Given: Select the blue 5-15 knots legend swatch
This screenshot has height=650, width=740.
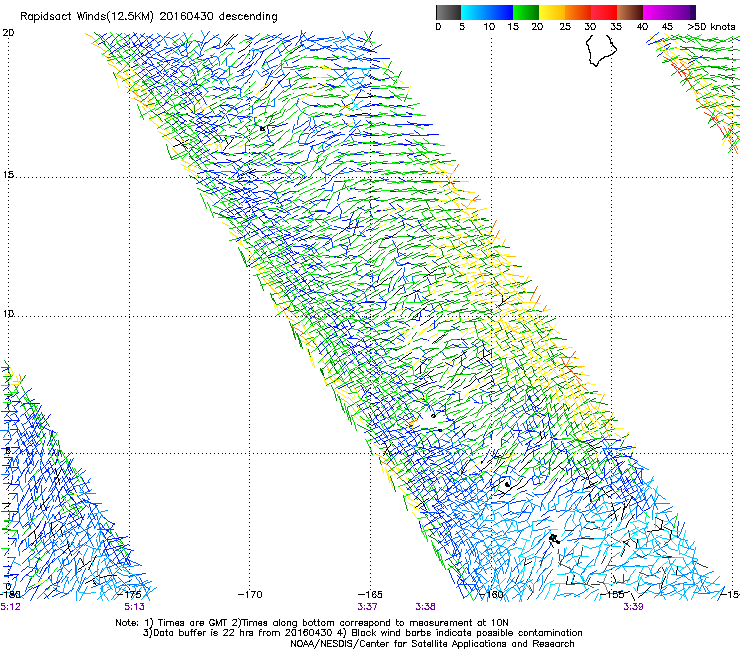Looking at the screenshot, I should click(x=487, y=12).
